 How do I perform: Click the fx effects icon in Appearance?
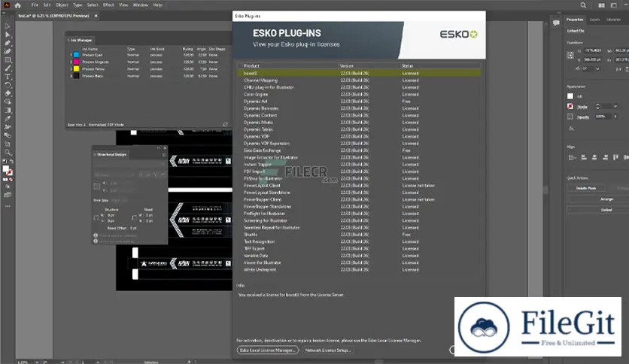[x=571, y=129]
